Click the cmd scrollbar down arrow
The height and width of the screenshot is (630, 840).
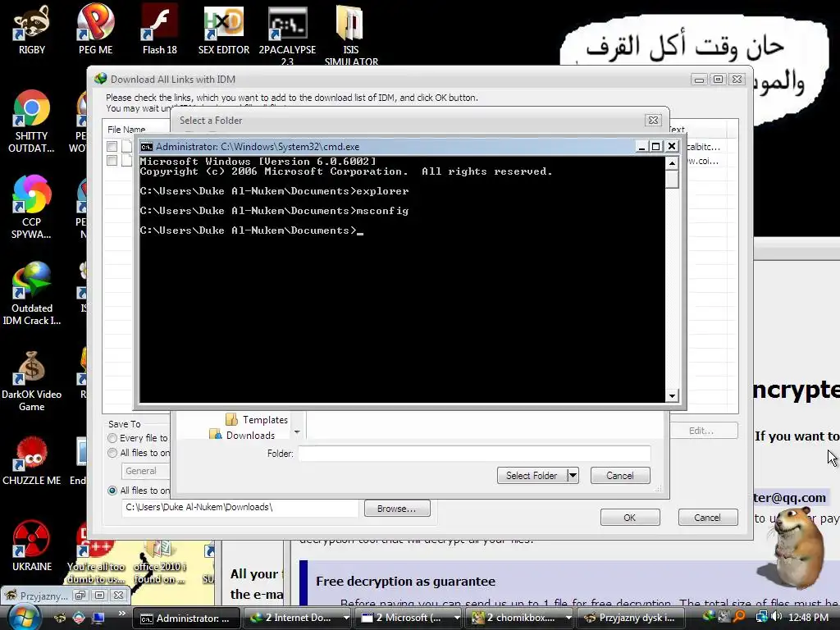[672, 396]
